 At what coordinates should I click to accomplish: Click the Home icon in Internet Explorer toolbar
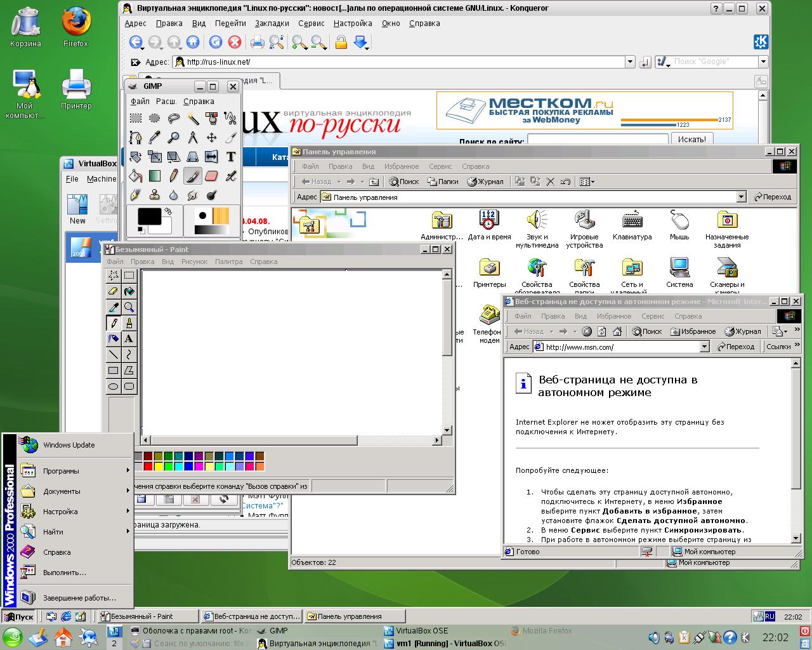click(617, 331)
